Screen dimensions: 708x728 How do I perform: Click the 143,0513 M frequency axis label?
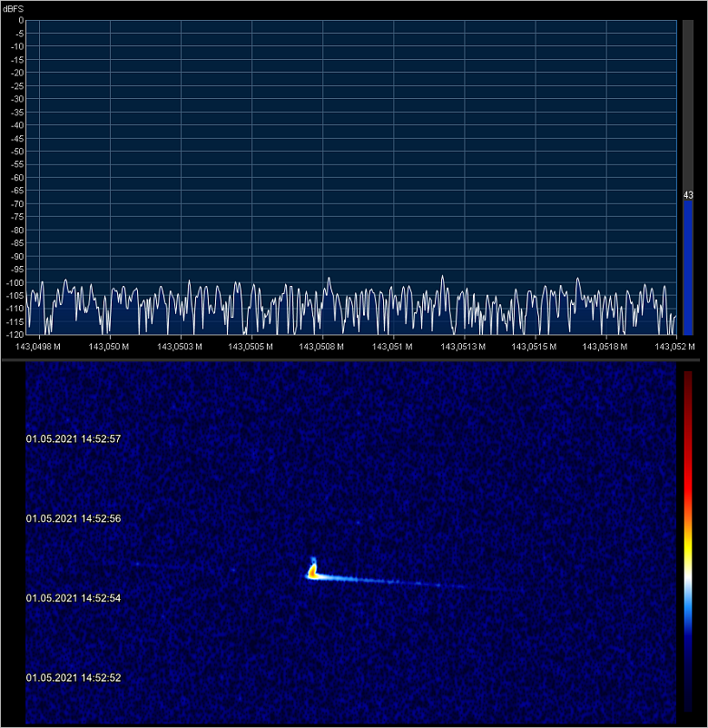pos(465,346)
